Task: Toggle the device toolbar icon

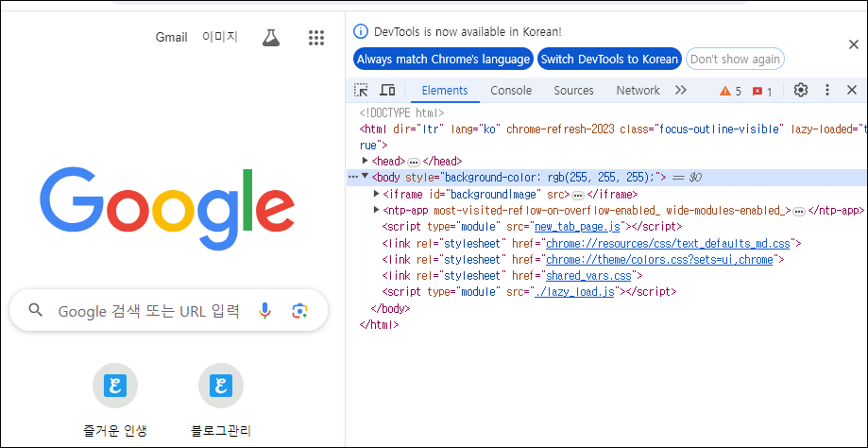Action: point(387,91)
